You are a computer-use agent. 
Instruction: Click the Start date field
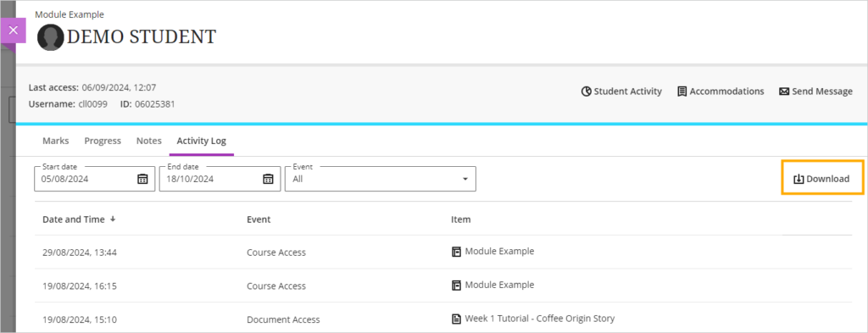click(x=95, y=179)
